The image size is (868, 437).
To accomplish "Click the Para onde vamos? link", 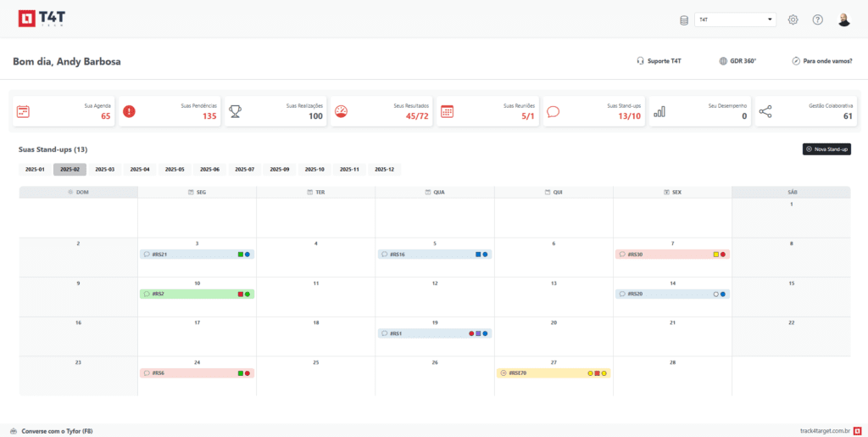I will 821,61.
